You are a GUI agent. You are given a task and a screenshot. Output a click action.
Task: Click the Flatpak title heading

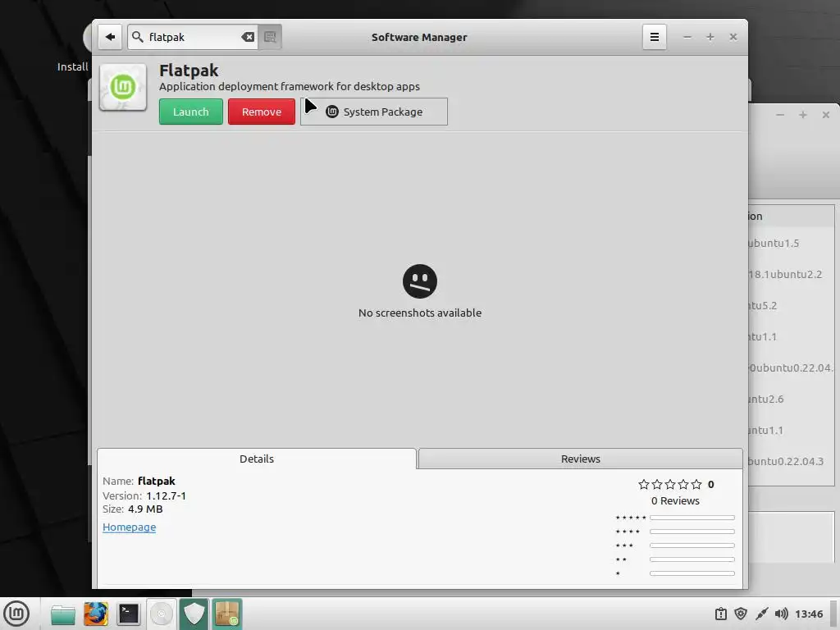coord(189,71)
